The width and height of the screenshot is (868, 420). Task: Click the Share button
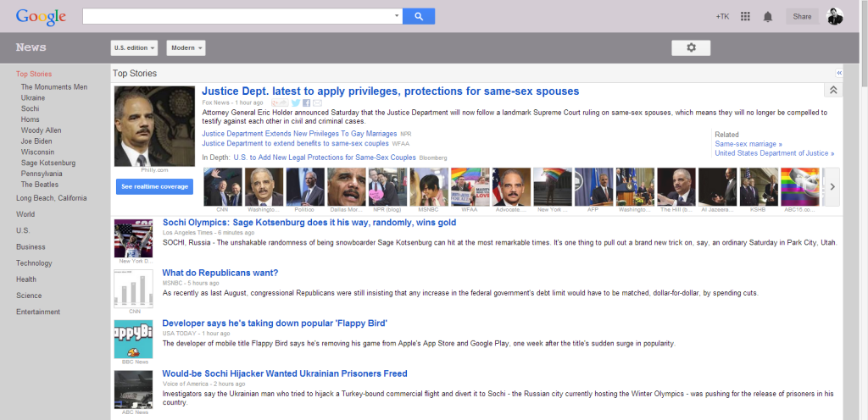click(x=802, y=17)
